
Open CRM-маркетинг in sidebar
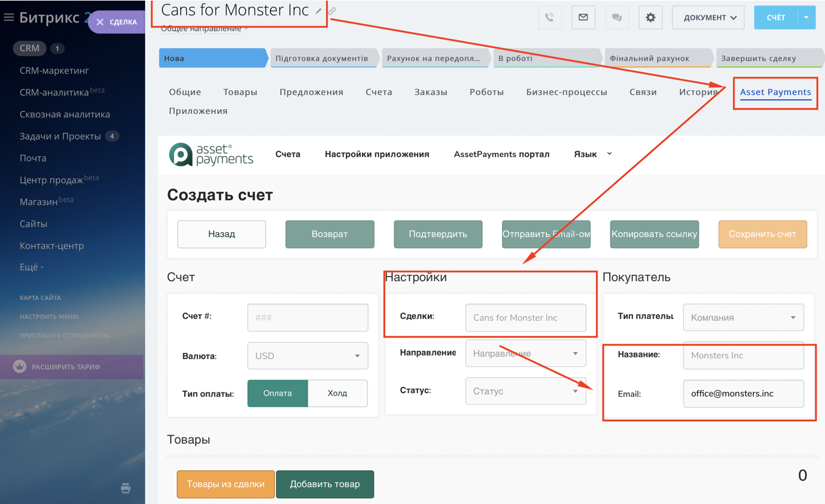[54, 71]
